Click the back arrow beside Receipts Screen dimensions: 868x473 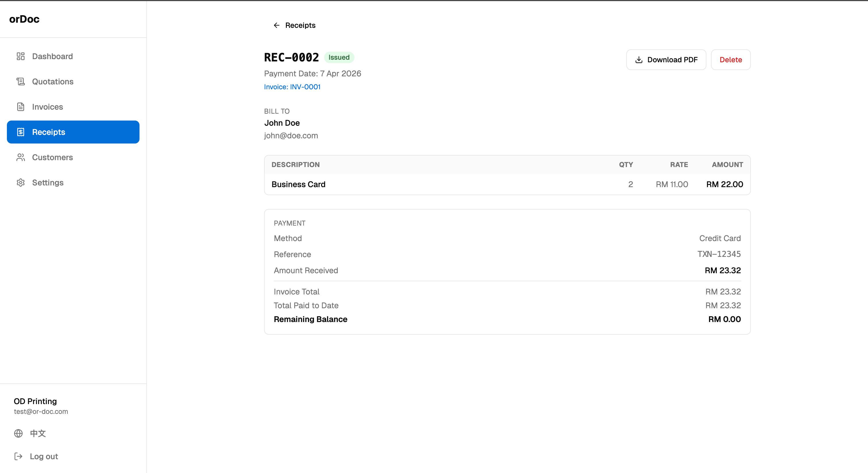point(276,25)
